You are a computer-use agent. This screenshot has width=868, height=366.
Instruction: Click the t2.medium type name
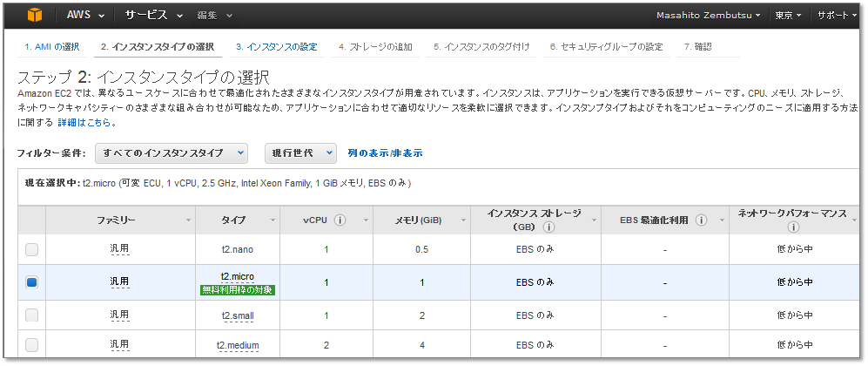click(x=238, y=346)
